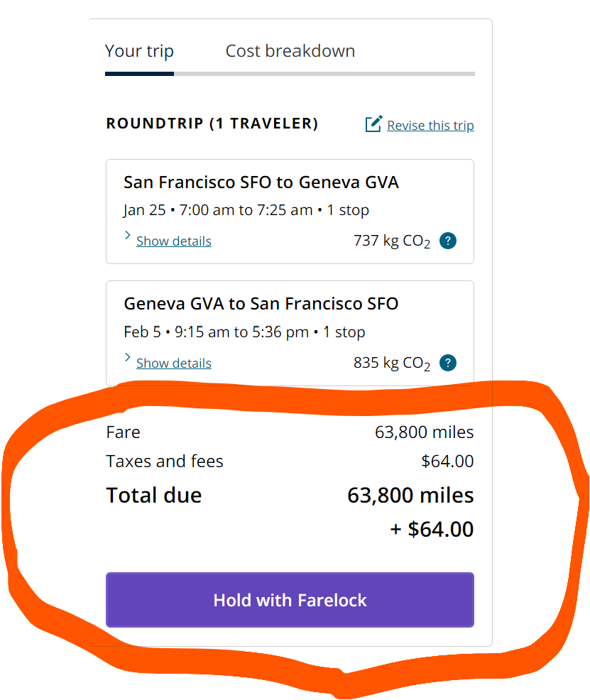Click the ROUNDTRIP (1 TRAVELER) heading
The height and width of the screenshot is (700, 590).
(x=212, y=124)
